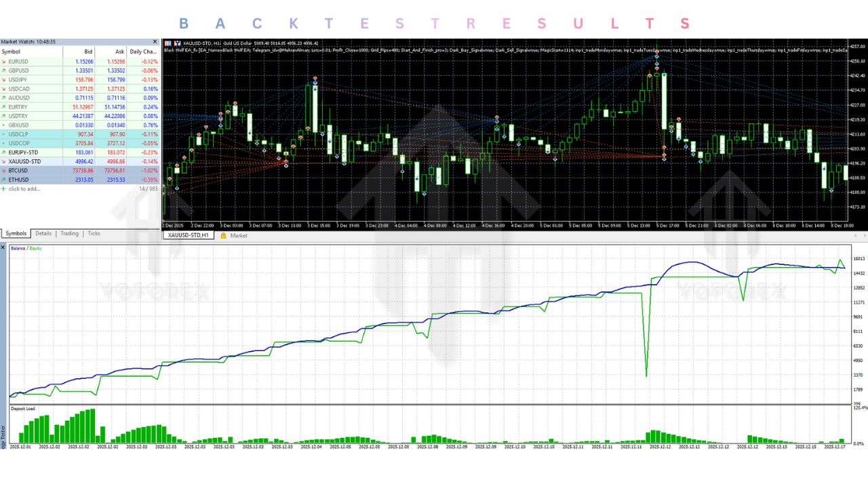Click the depth of market icon on chart
The image size is (868, 488).
176,43
